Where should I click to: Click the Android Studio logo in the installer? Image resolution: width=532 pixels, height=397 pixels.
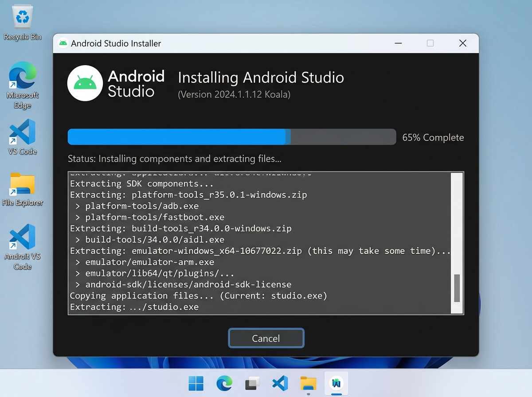tap(85, 83)
